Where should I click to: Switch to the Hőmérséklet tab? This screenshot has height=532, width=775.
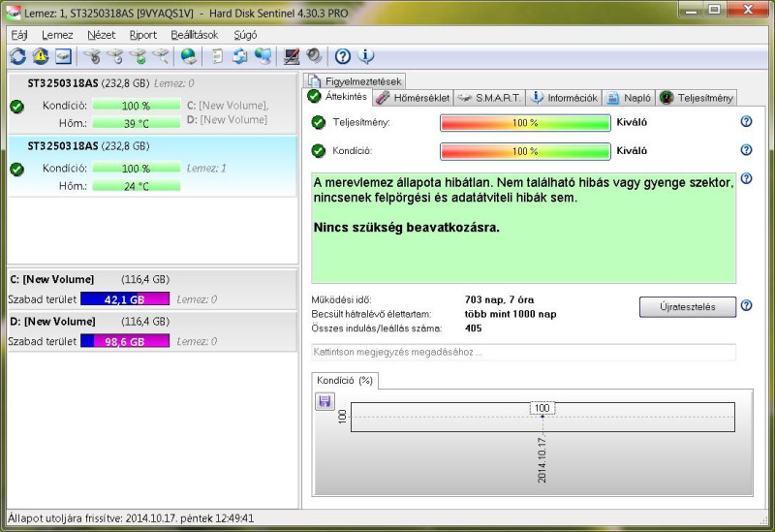[413, 98]
